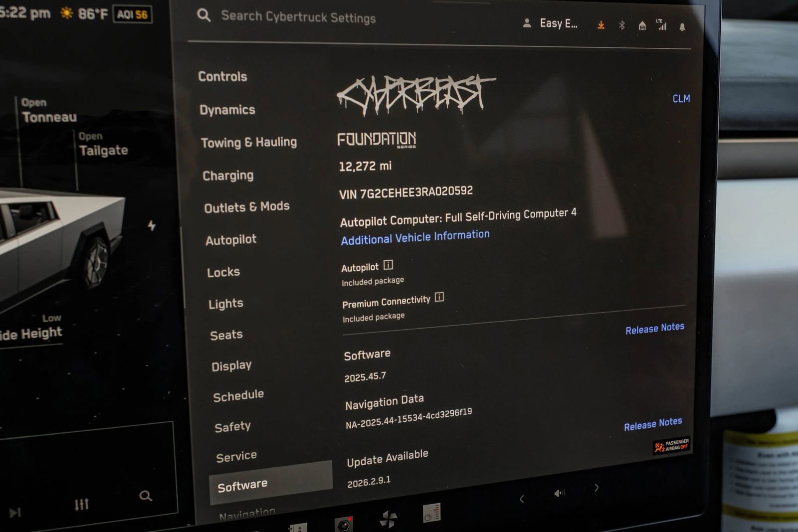Open the Locks settings menu
The width and height of the screenshot is (798, 532).
tap(223, 272)
